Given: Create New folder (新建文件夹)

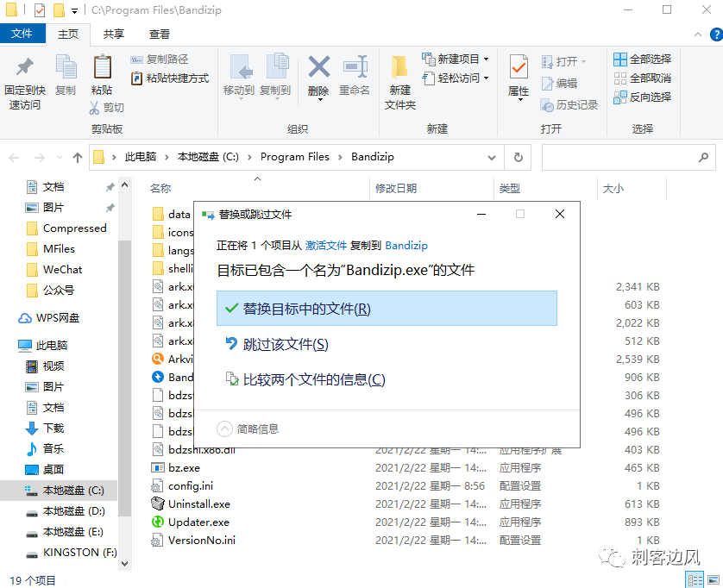Looking at the screenshot, I should 399,83.
